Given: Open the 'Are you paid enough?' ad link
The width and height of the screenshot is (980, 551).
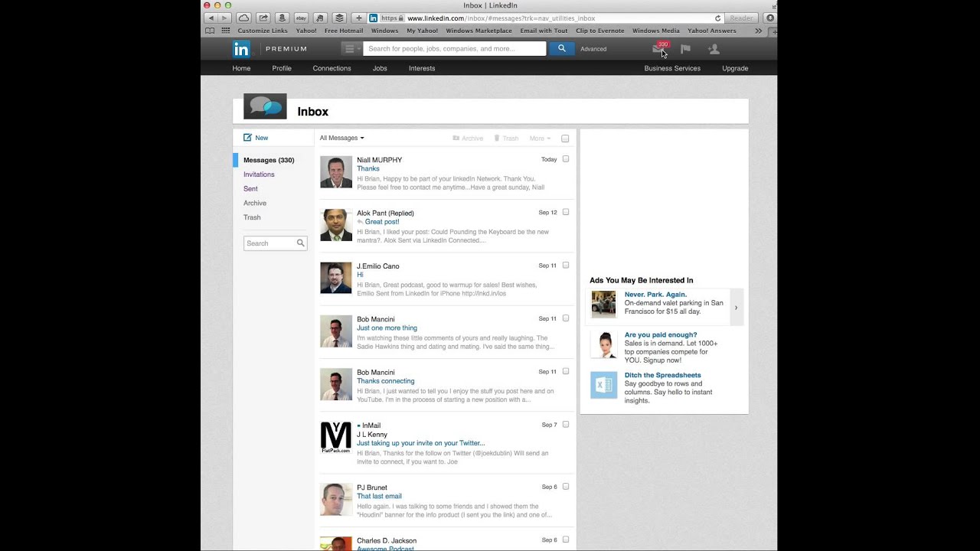Looking at the screenshot, I should tap(661, 335).
